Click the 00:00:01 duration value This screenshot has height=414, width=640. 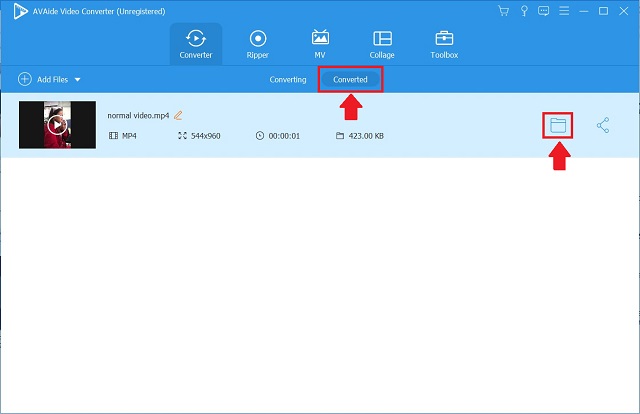(284, 136)
